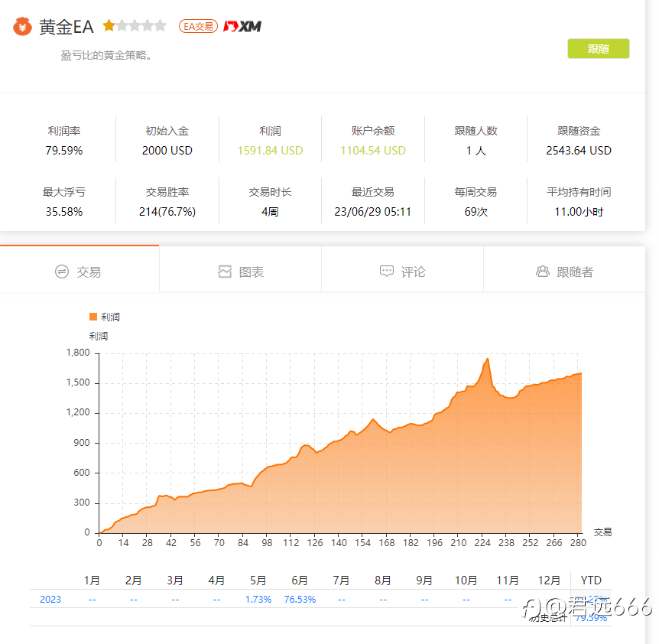Click the 黄金EA strategy title
The image size is (659, 644).
[66, 27]
